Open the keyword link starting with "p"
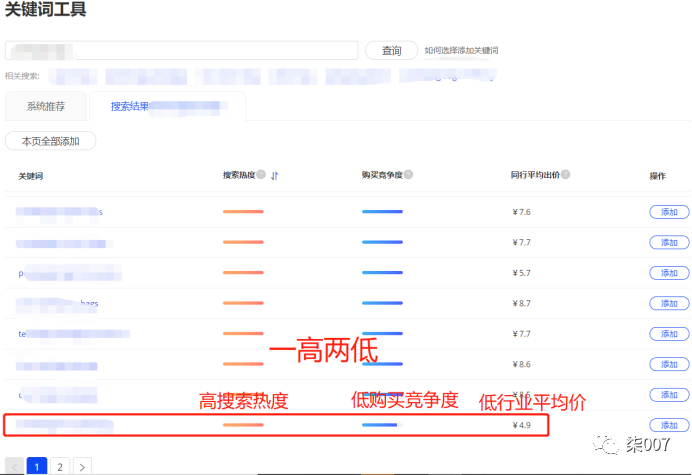This screenshot has width=692, height=475. click(x=70, y=273)
